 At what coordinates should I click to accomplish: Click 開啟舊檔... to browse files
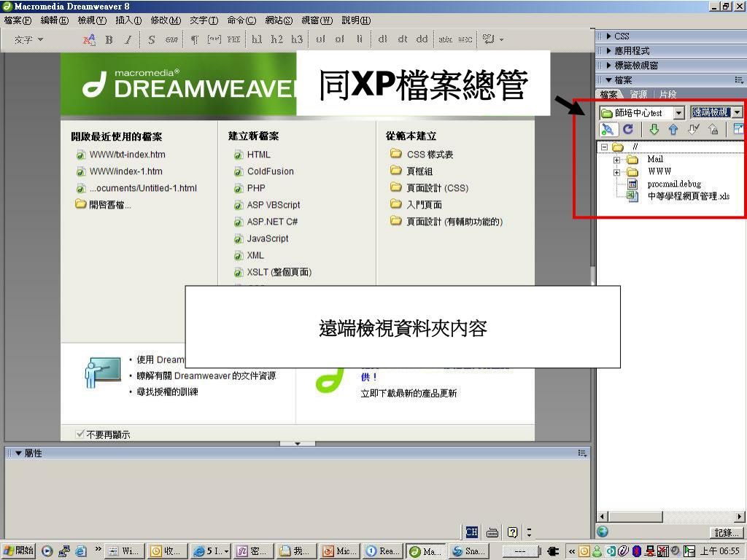[109, 205]
